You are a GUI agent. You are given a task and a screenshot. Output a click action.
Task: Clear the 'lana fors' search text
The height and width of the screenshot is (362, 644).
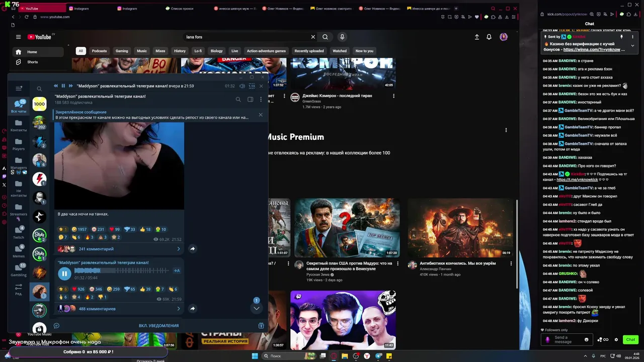pyautogui.click(x=313, y=37)
